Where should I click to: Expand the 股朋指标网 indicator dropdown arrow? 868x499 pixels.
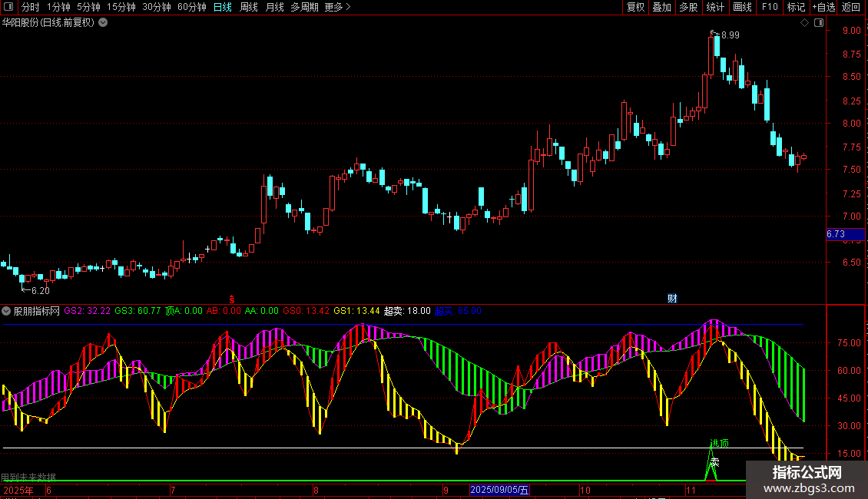(x=7, y=311)
